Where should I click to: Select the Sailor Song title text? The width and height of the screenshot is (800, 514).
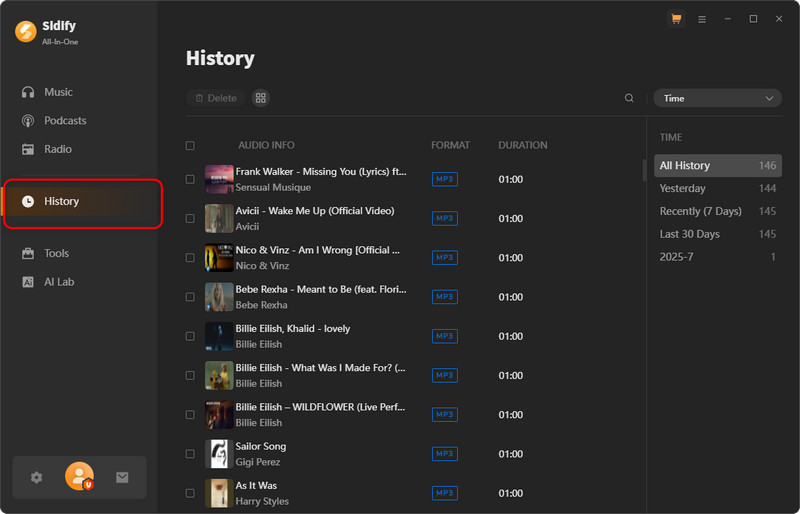click(x=261, y=447)
